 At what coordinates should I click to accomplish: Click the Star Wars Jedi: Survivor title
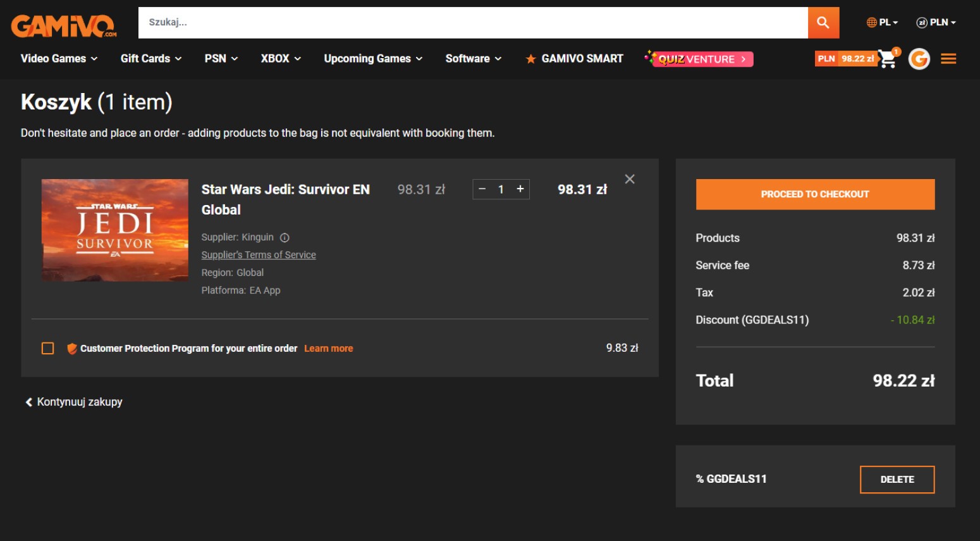(286, 199)
